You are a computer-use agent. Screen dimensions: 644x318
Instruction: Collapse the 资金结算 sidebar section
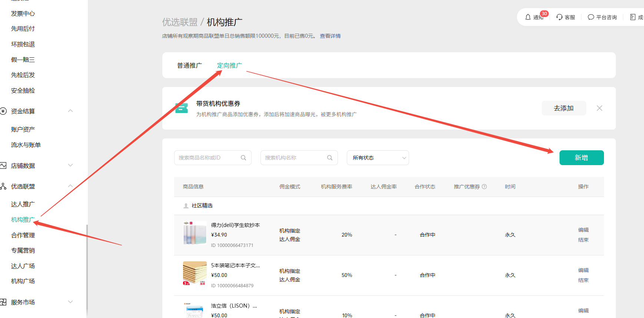70,111
